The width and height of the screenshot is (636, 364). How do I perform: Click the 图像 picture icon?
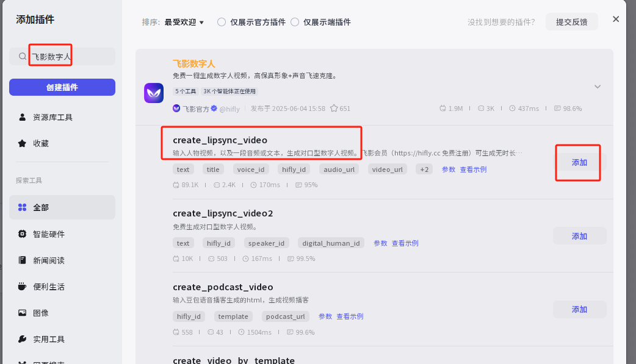[23, 313]
